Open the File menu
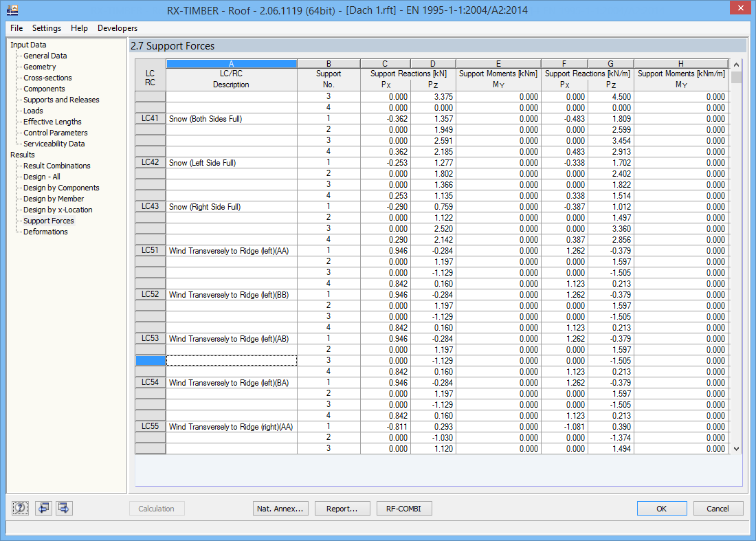Viewport: 756px width, 541px height. [x=16, y=28]
